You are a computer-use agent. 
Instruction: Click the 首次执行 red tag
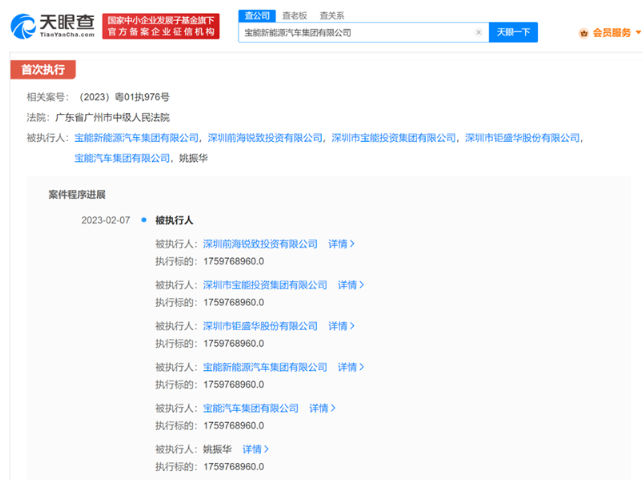[x=43, y=70]
